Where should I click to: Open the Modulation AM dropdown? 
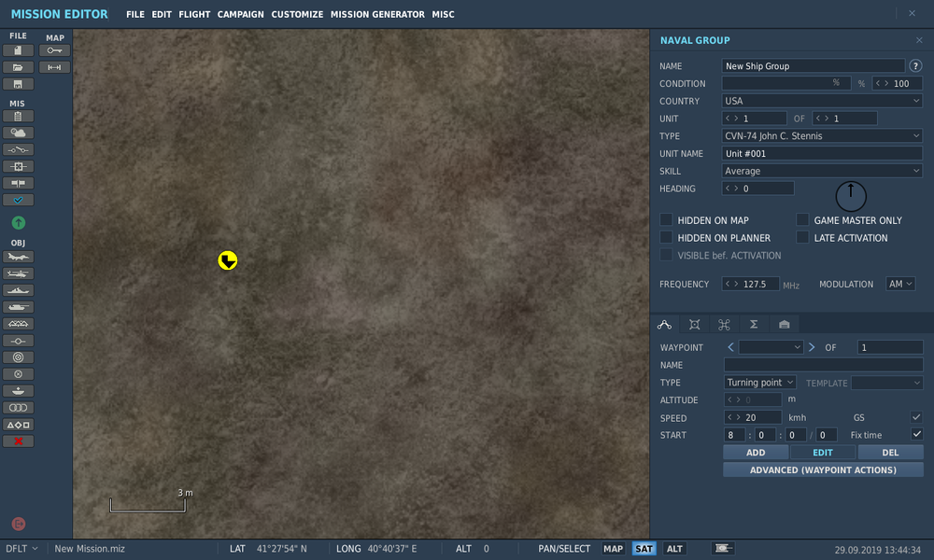pos(900,284)
